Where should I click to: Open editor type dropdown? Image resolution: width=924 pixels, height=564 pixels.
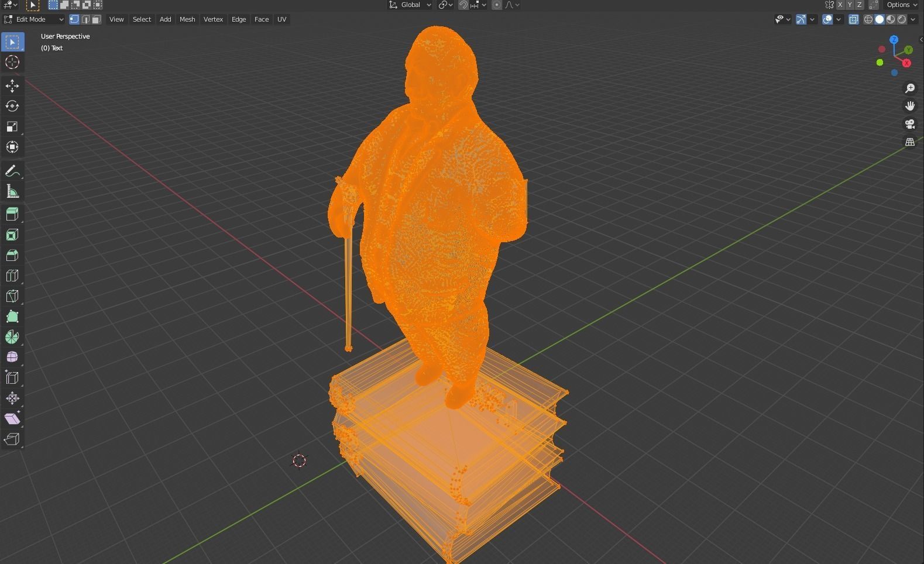tap(11, 5)
